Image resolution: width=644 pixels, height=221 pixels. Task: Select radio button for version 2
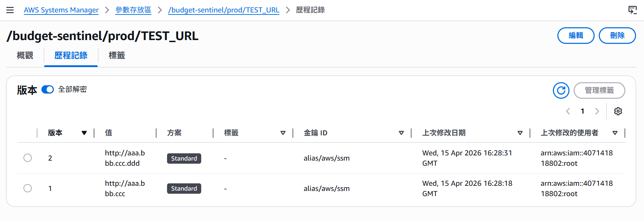[x=28, y=158]
